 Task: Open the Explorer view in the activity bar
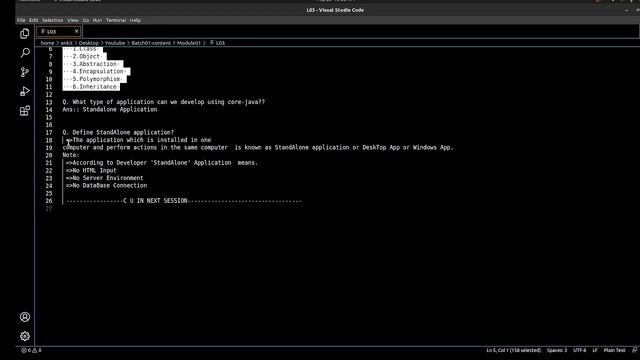(x=24, y=33)
